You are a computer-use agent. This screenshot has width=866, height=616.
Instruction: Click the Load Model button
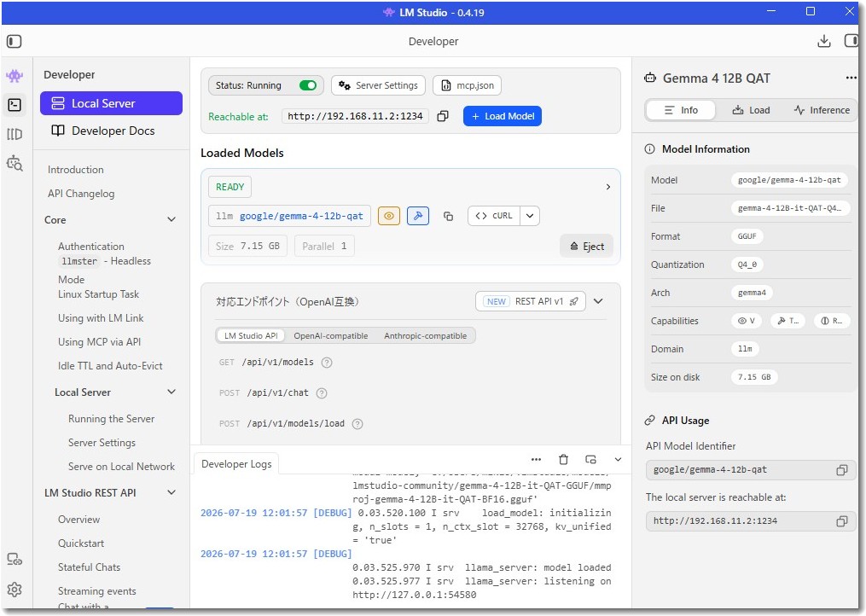click(503, 116)
